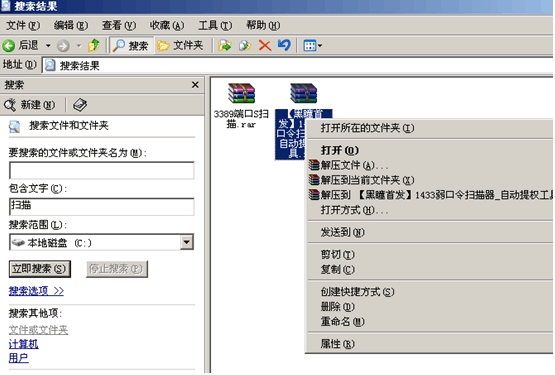Open the Views dropdown button
This screenshot has width=555, height=375.
click(312, 46)
